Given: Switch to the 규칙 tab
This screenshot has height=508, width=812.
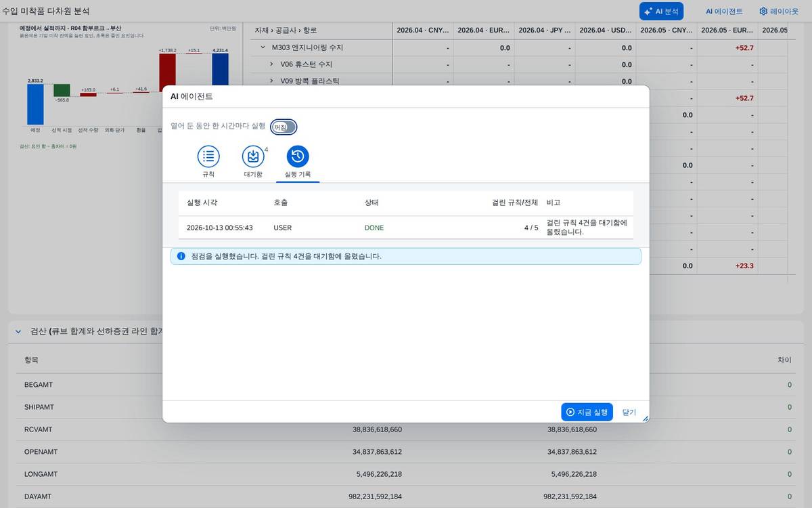Looking at the screenshot, I should [x=208, y=163].
